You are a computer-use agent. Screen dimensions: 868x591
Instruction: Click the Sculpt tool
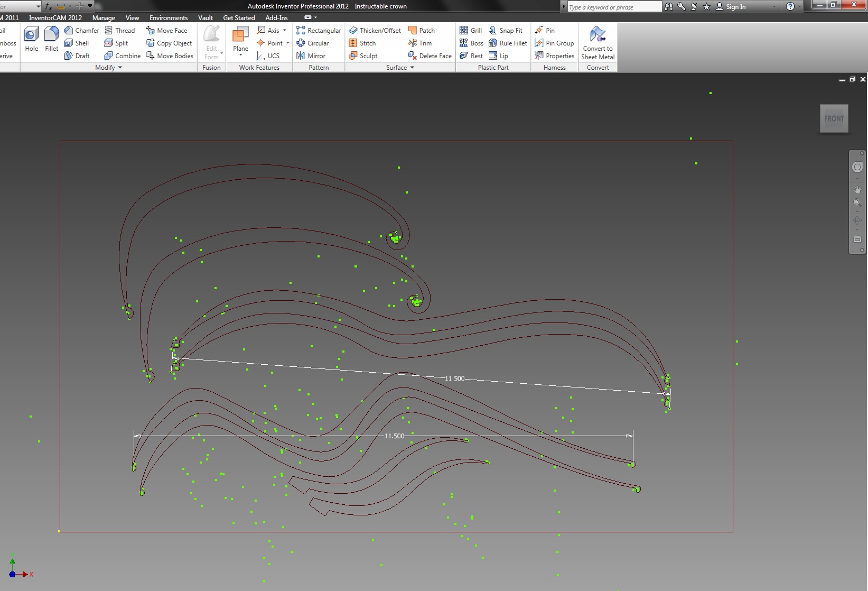pos(363,56)
